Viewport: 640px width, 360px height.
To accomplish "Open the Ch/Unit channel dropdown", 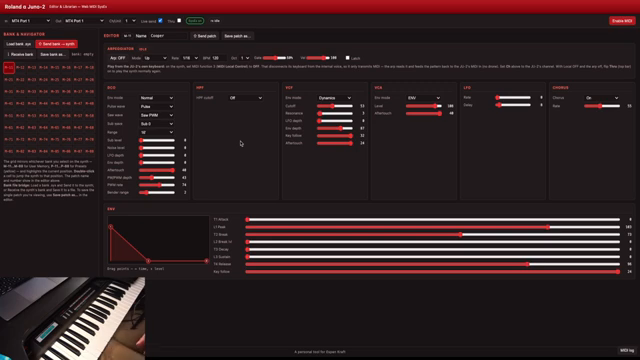I will 130,21.
